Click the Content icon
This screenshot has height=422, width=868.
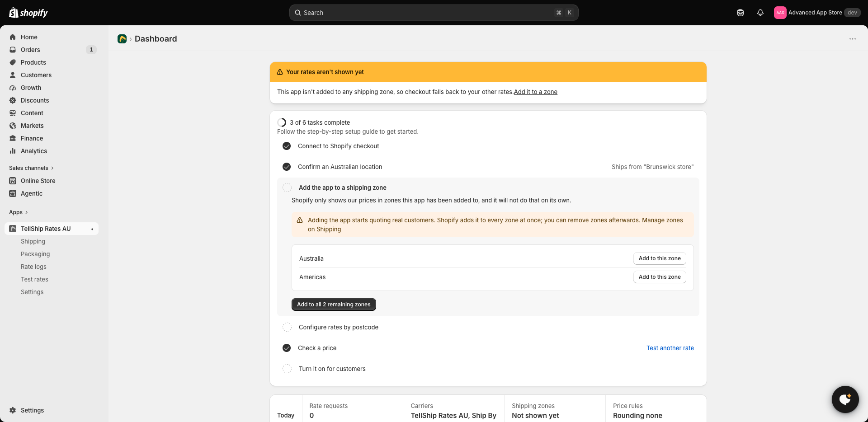tap(13, 113)
